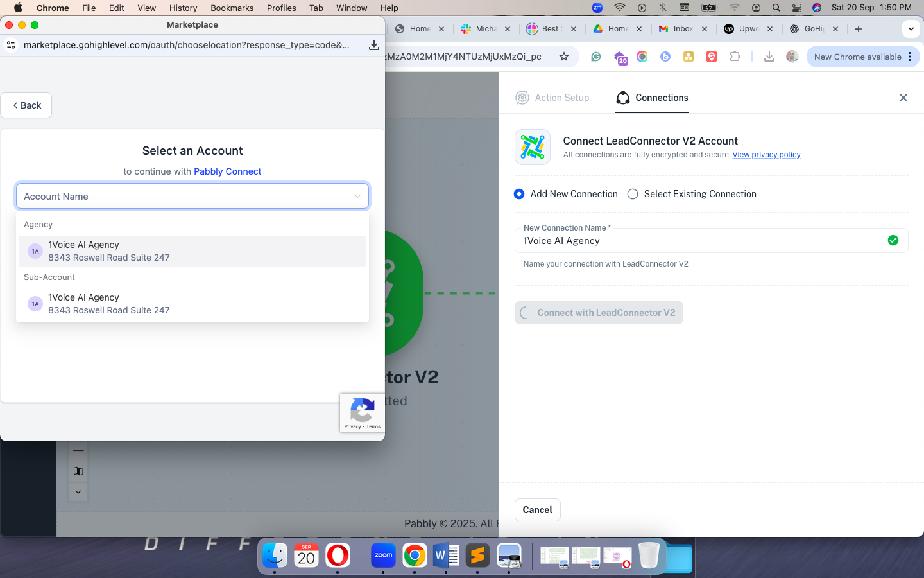Open Preview from the Dock
Image resolution: width=924 pixels, height=578 pixels.
[x=509, y=555]
